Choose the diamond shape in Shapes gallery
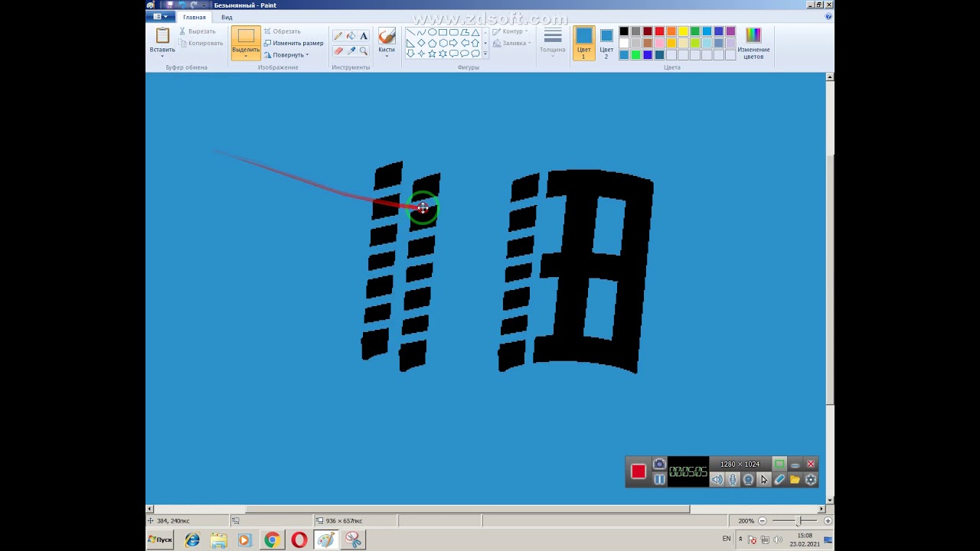 pos(421,43)
